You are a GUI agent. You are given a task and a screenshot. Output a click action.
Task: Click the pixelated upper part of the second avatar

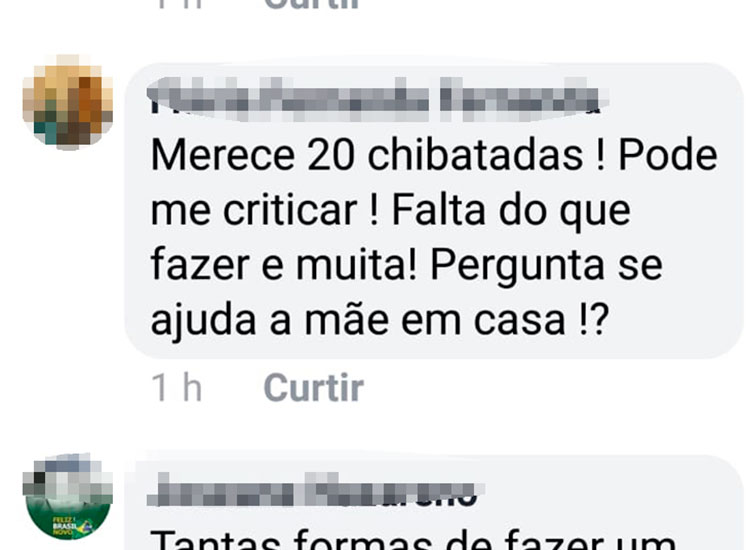(x=67, y=476)
